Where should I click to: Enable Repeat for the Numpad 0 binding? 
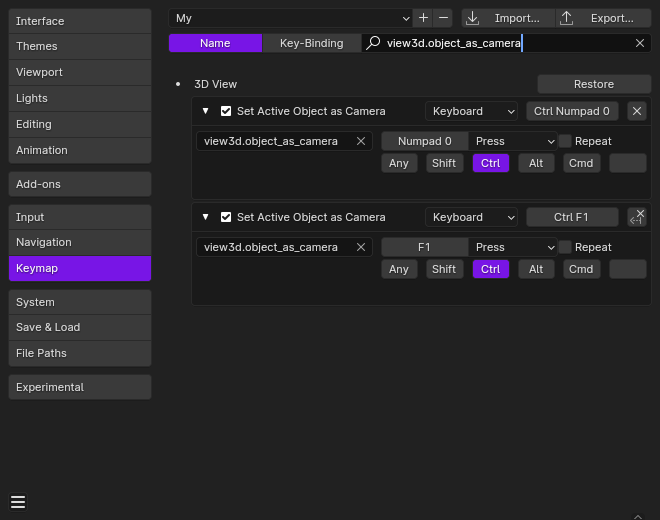pos(565,141)
